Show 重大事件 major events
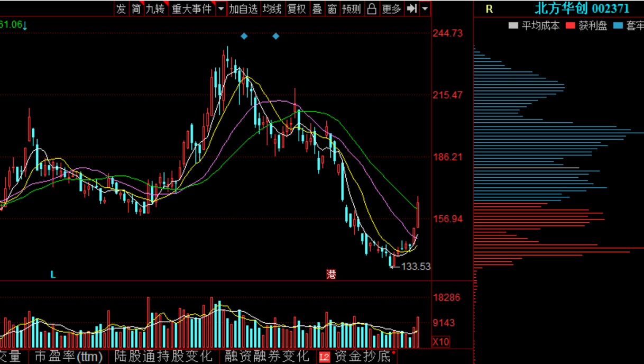This screenshot has height=364, width=644. pos(192,8)
